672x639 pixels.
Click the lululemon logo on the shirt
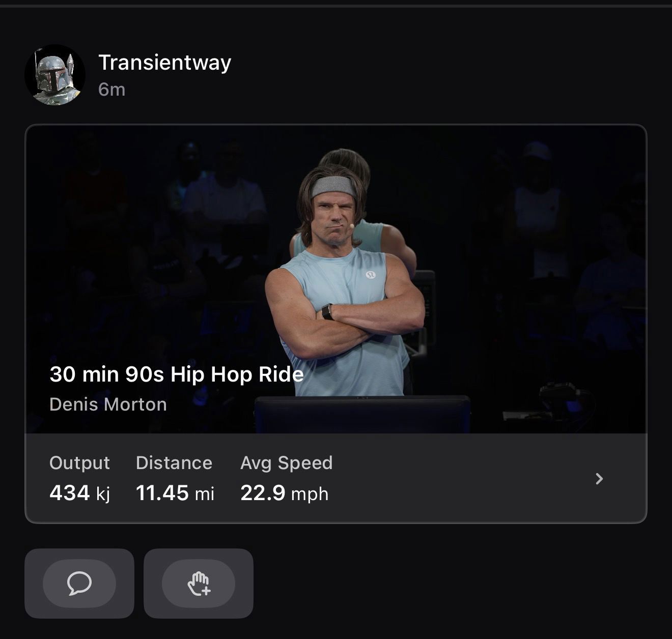371,275
